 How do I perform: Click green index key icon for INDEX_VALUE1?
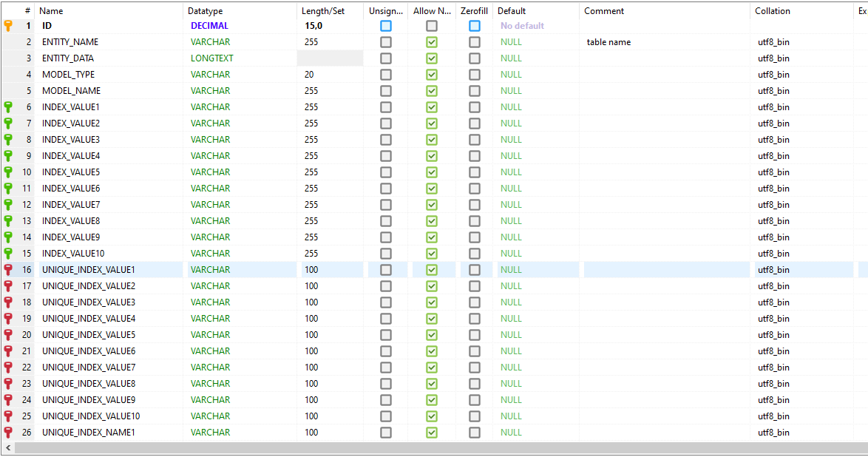[x=8, y=107]
